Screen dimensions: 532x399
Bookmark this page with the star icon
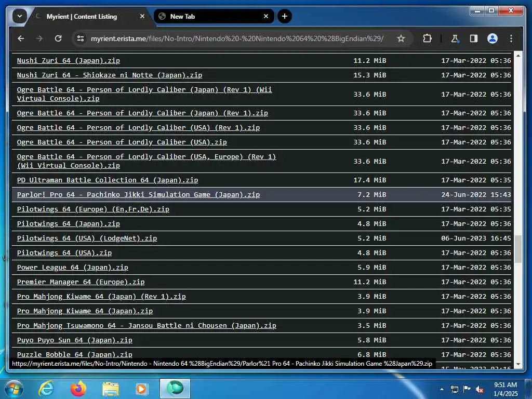coord(401,38)
